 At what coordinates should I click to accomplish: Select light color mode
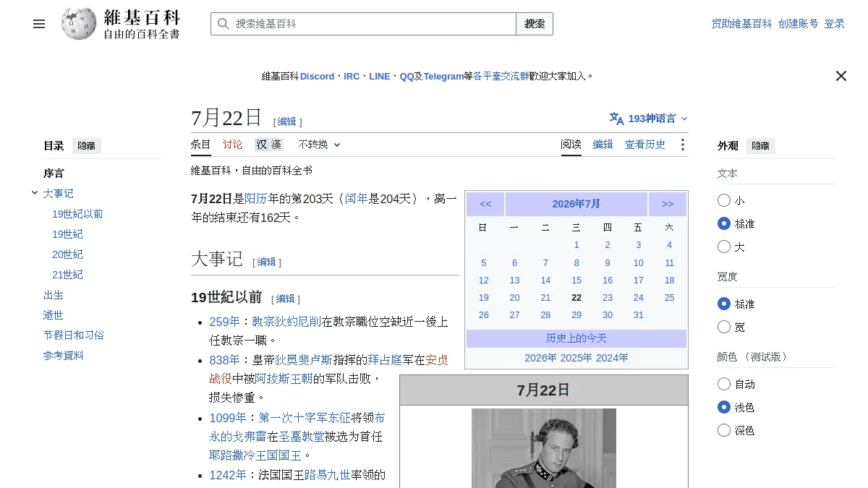pyautogui.click(x=724, y=407)
